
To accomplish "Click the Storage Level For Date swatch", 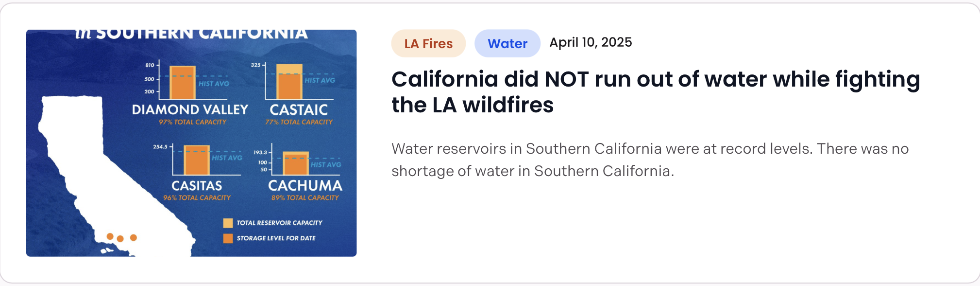I will [x=228, y=238].
